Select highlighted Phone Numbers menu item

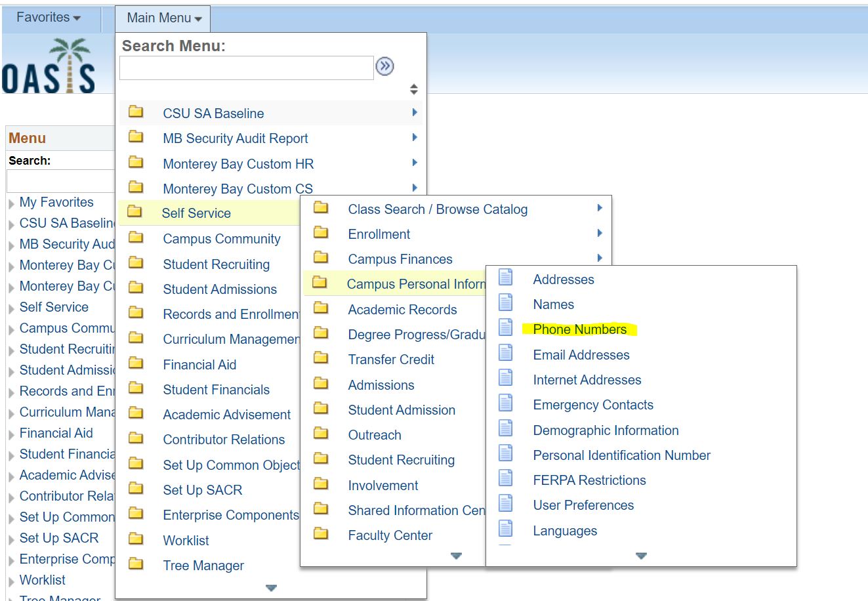click(x=579, y=329)
